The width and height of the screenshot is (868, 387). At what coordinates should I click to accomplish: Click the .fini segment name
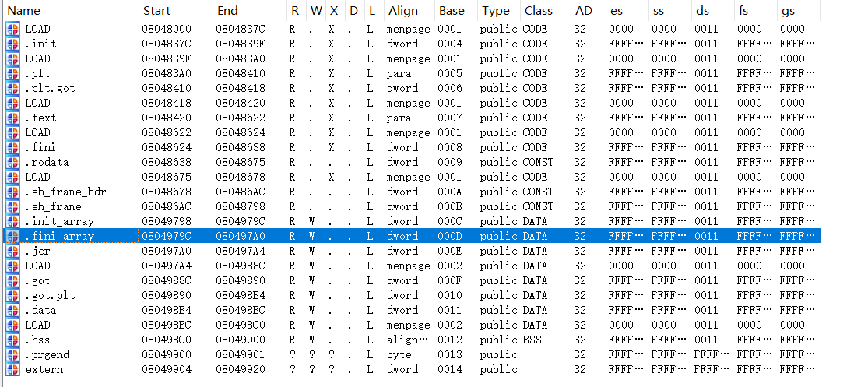[40, 148]
